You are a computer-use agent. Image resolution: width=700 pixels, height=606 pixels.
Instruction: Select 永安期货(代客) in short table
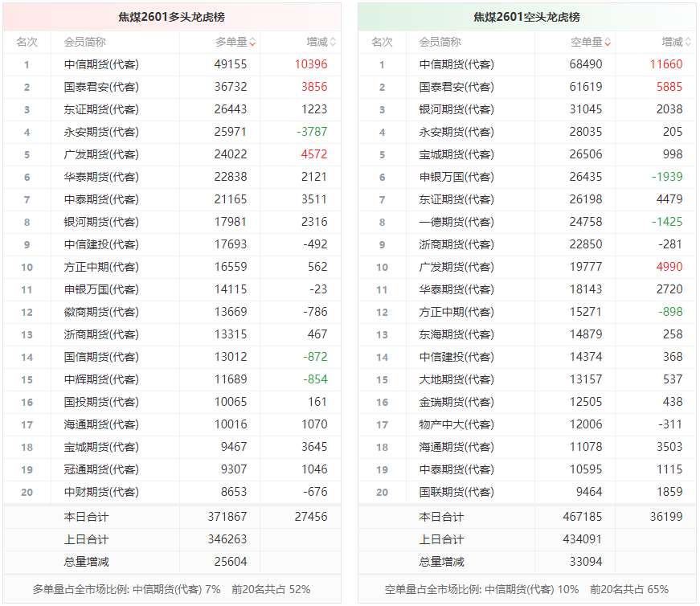pos(456,132)
